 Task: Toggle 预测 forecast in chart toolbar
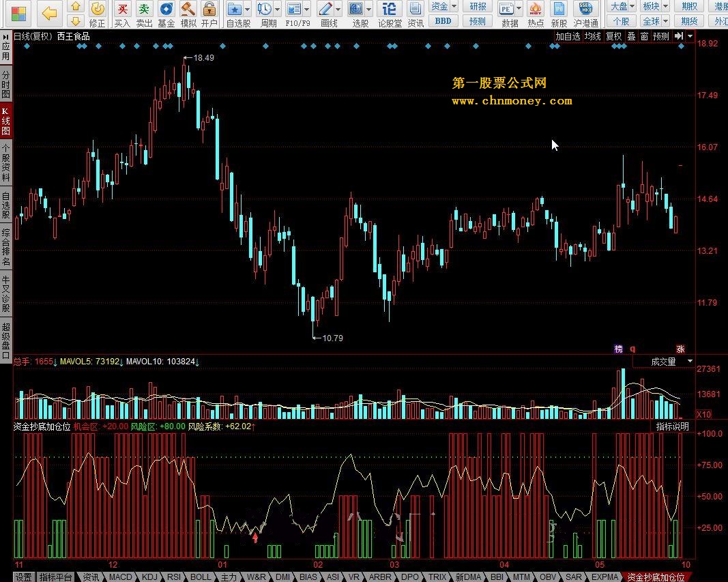(x=660, y=36)
